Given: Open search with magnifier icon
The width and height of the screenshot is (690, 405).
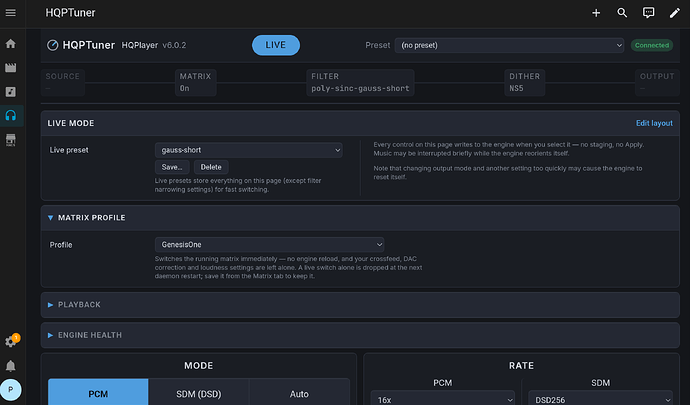Looking at the screenshot, I should coord(622,13).
